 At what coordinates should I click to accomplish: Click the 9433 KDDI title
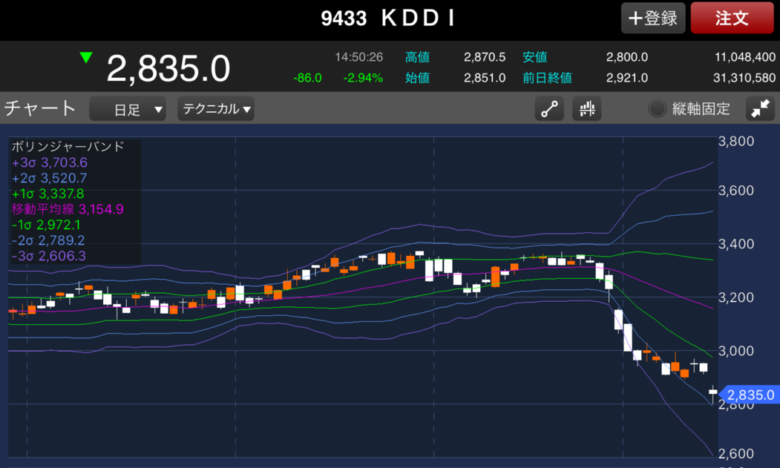[388, 18]
